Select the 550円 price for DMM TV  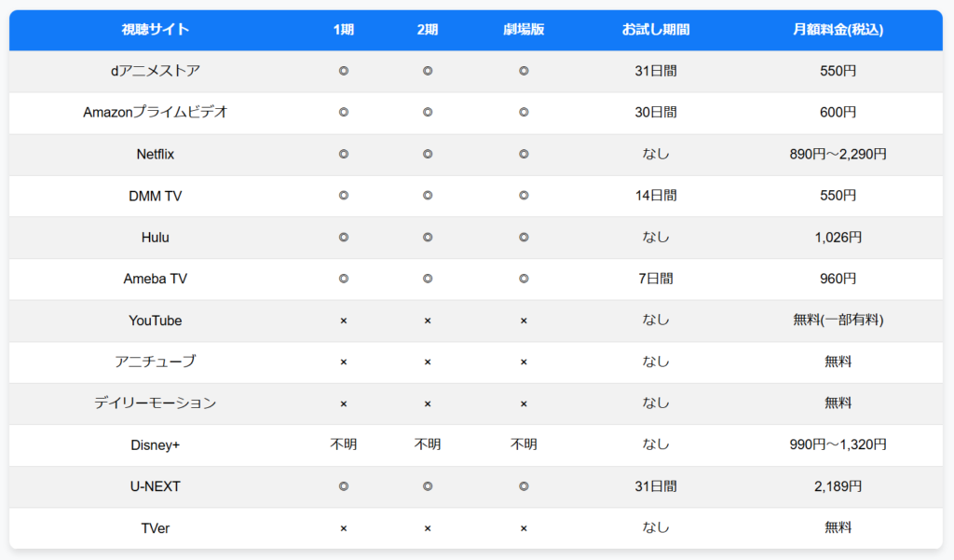click(838, 196)
